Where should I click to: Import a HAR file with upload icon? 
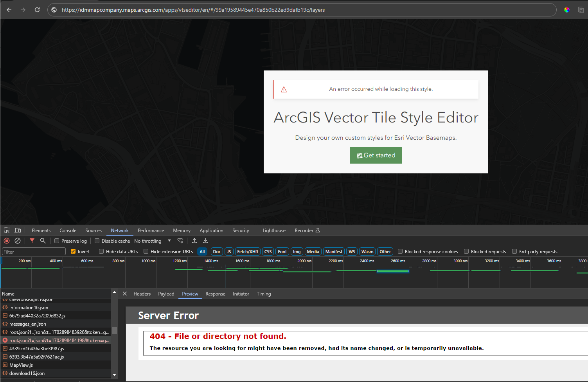194,241
